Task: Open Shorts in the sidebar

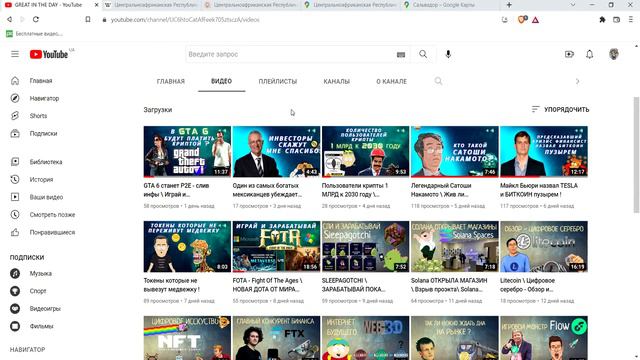Action: [x=38, y=116]
